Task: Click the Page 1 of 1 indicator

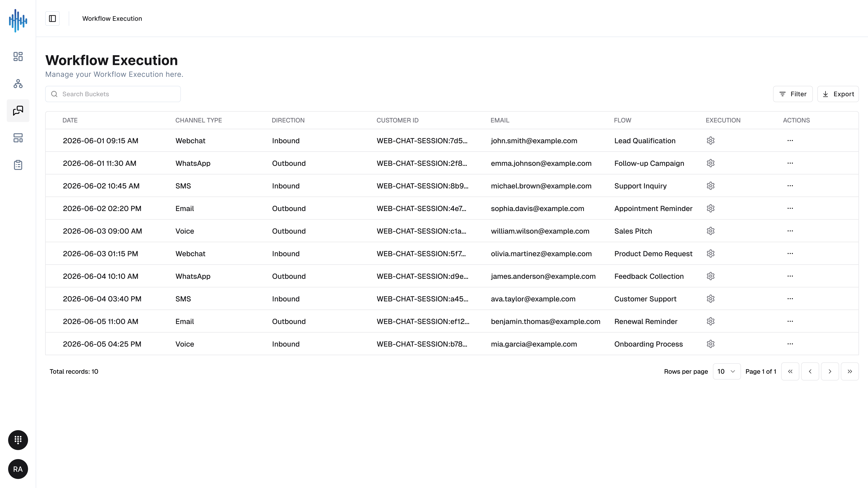Action: pyautogui.click(x=761, y=371)
